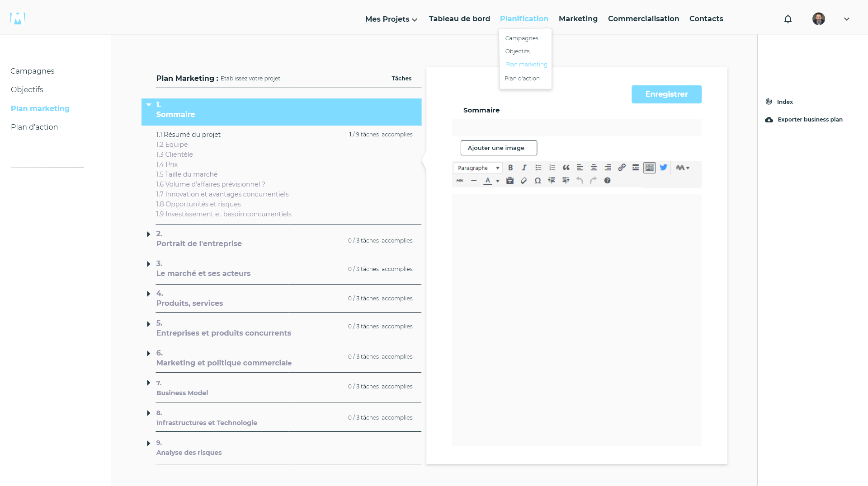Select the center text alignment option
The width and height of the screenshot is (868, 486).
pos(594,168)
